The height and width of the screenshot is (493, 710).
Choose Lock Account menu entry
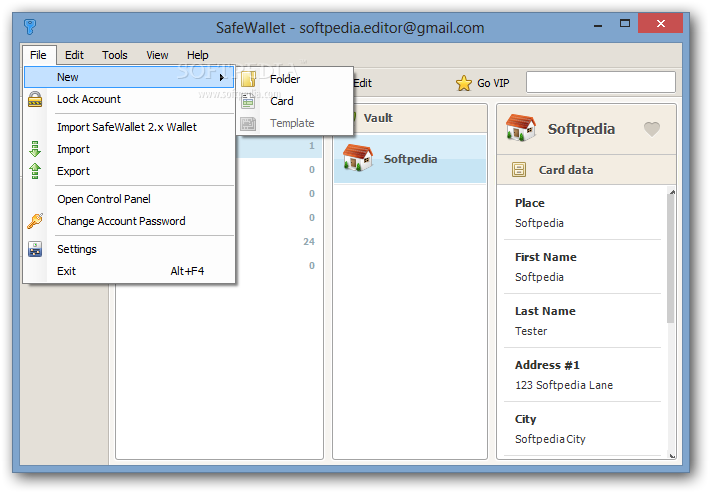point(129,99)
